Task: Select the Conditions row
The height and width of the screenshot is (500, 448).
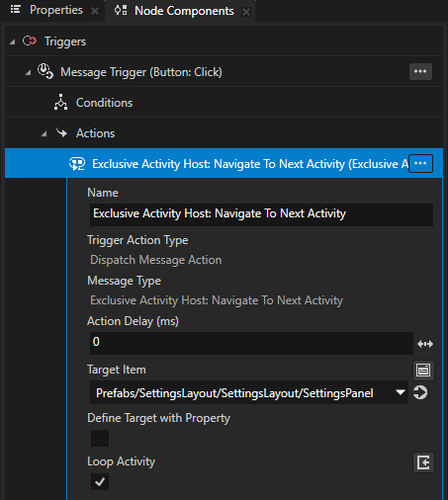Action: pos(224,103)
